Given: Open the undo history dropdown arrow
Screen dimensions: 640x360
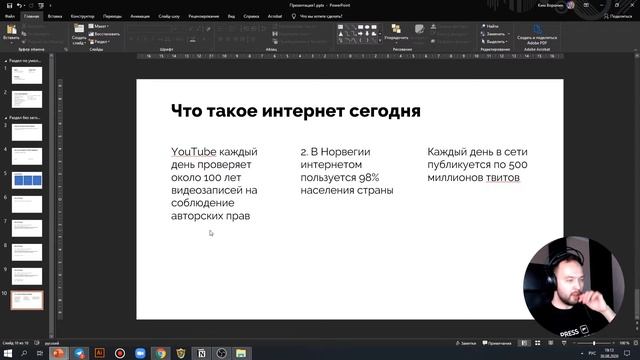Looking at the screenshot, I should point(24,6).
